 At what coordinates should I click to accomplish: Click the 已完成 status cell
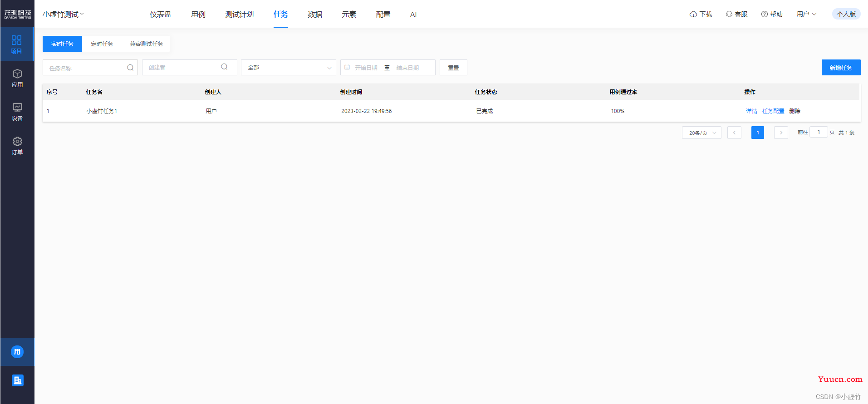pyautogui.click(x=484, y=111)
